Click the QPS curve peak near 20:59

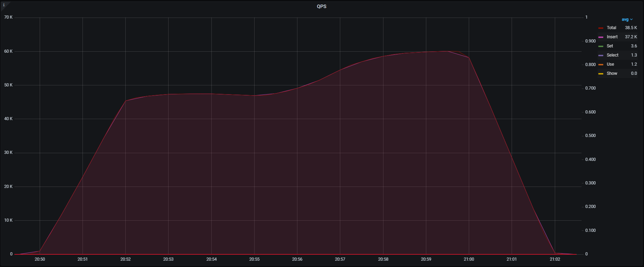[447, 51]
